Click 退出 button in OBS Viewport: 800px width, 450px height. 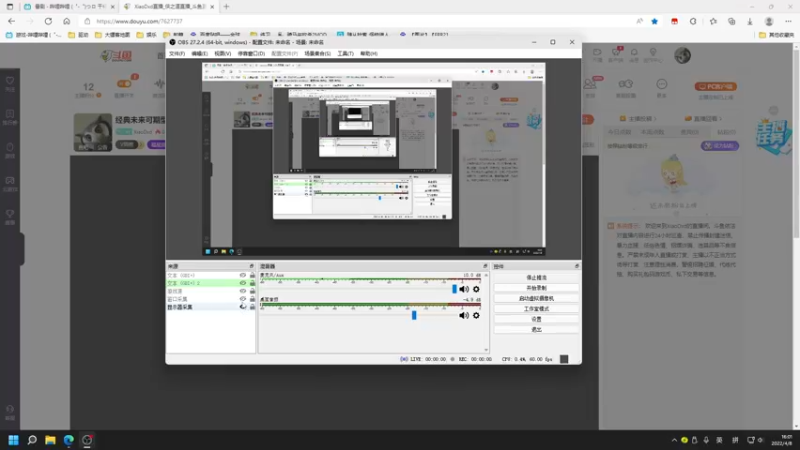pyautogui.click(x=536, y=330)
